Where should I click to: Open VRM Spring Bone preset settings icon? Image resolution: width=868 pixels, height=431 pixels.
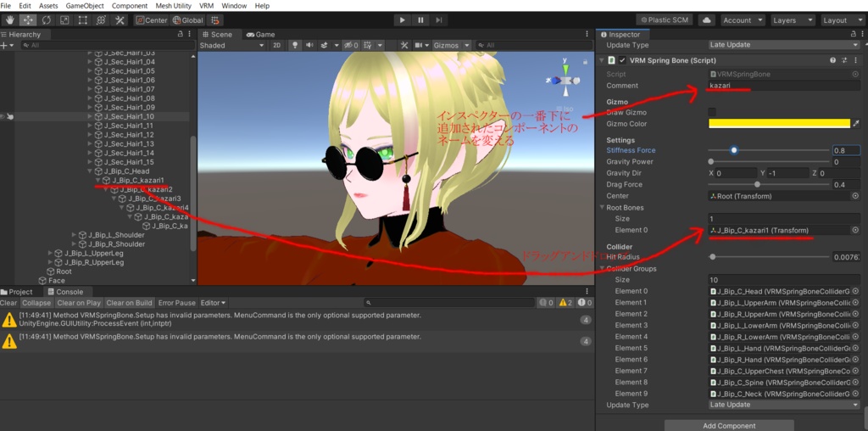click(844, 60)
